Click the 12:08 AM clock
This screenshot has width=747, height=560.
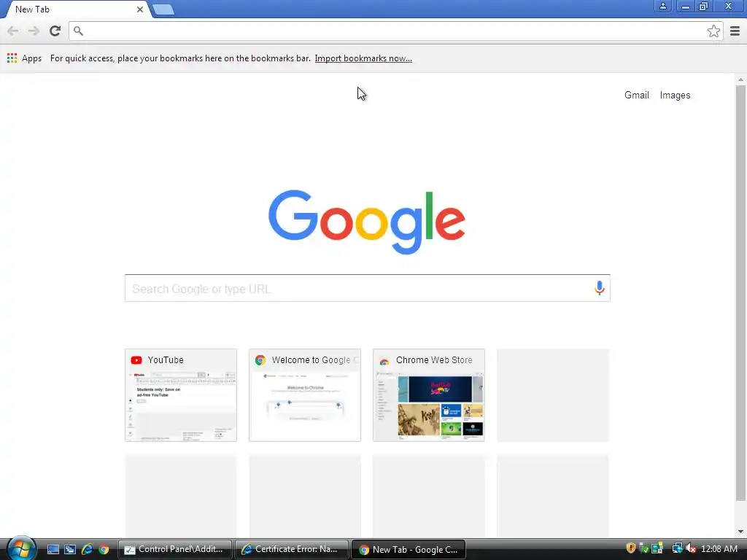719,548
